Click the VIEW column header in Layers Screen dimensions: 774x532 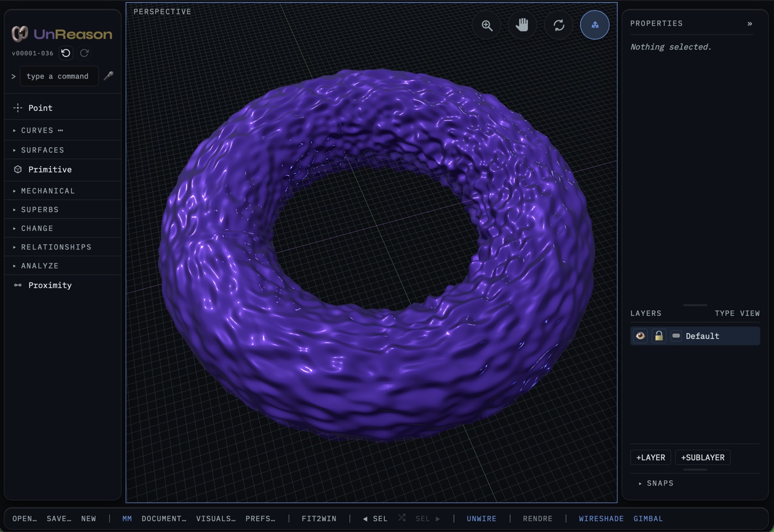pos(750,313)
